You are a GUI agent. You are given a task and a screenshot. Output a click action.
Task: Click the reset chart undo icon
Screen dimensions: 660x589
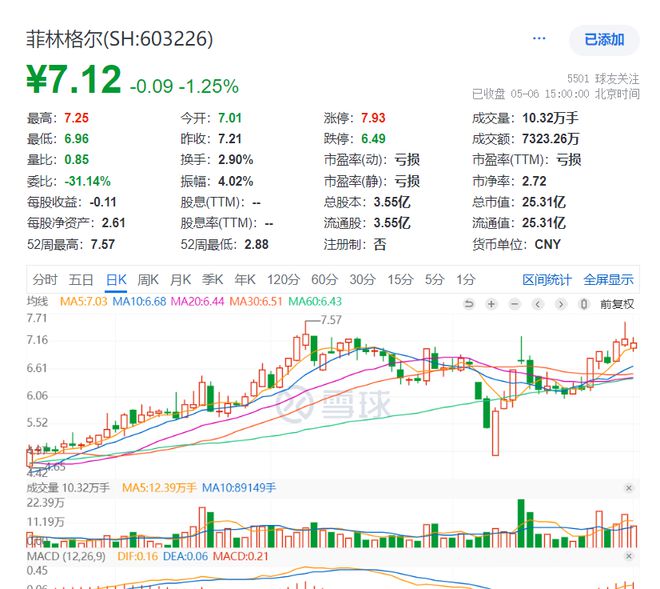[468, 304]
